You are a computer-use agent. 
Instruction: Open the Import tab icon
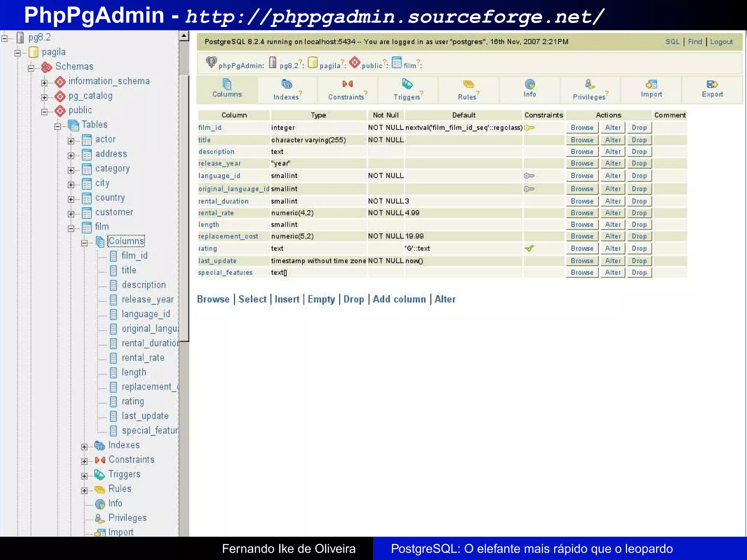651,84
